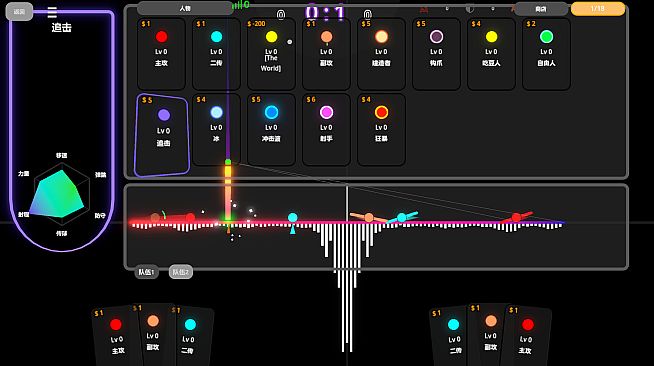Select the blue 冲击波 character card
The image size is (654, 366).
coord(271,130)
